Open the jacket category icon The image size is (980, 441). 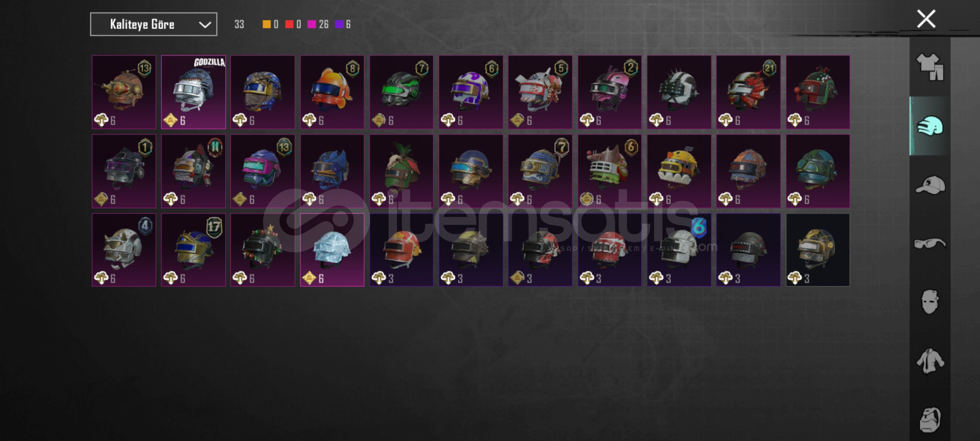[x=930, y=361]
